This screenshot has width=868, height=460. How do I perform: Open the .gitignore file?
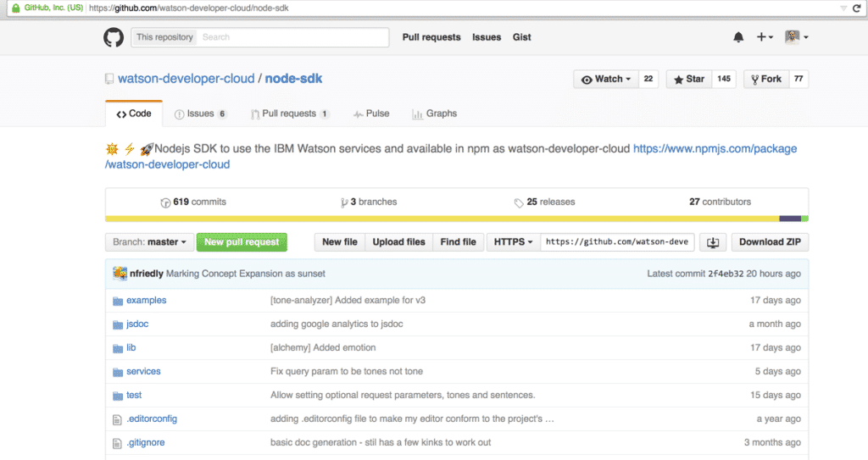click(146, 443)
